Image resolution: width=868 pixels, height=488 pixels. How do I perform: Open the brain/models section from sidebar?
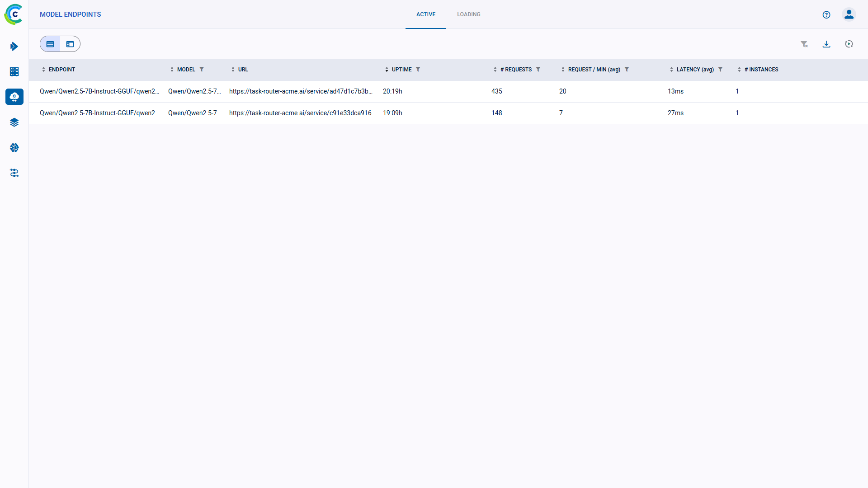coord(14,147)
